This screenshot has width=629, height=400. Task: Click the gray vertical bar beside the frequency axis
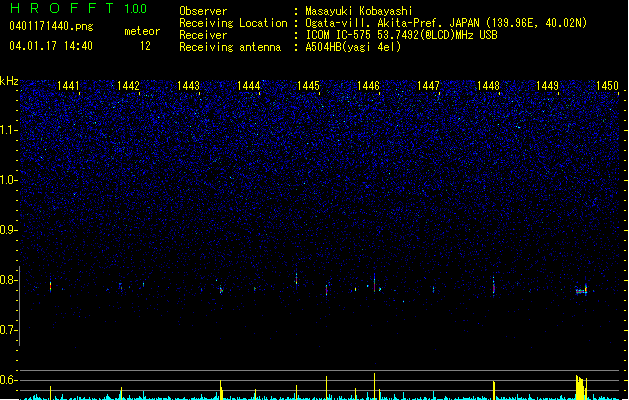click(x=20, y=305)
